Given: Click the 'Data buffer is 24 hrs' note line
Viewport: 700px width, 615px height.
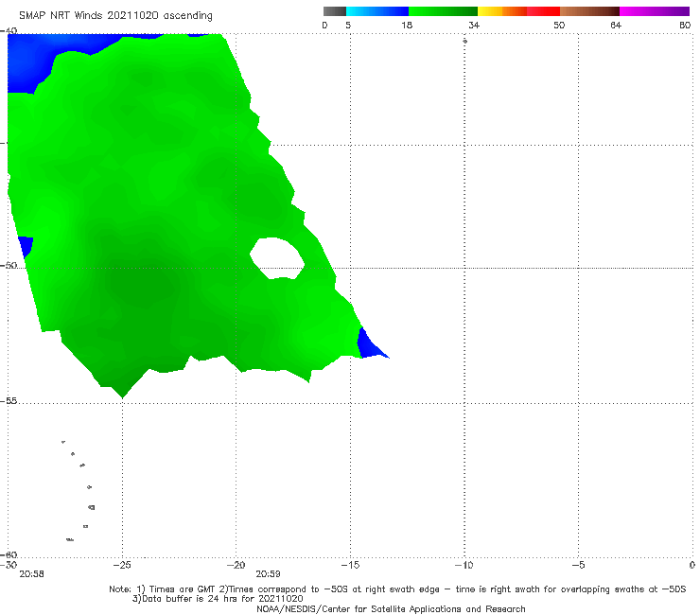Looking at the screenshot, I should (x=218, y=599).
